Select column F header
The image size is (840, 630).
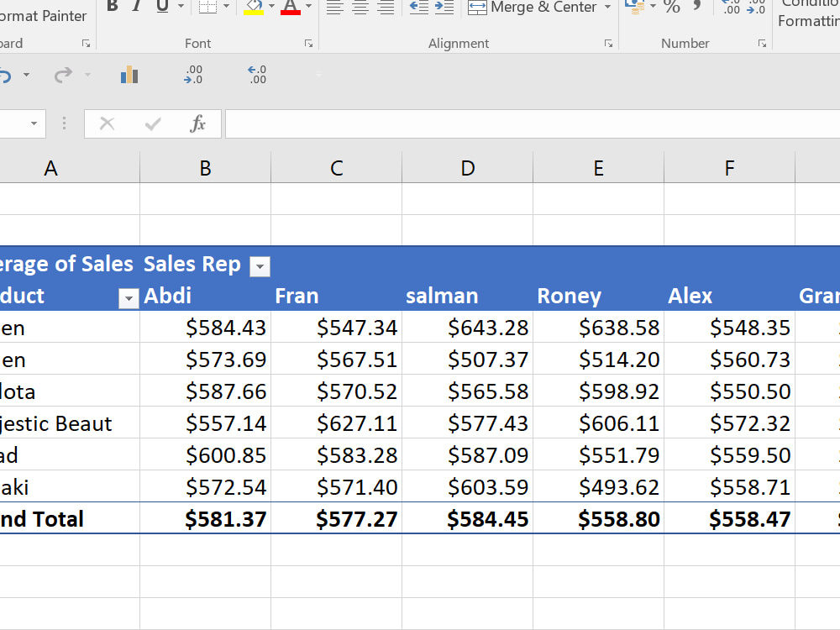click(730, 168)
